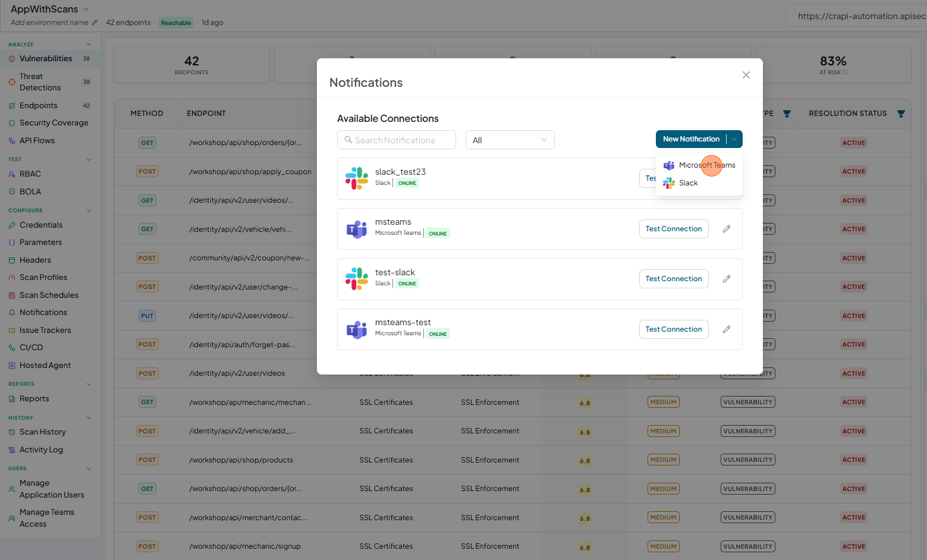
Task: Click the pencil beside Add environment name
Action: tap(95, 23)
